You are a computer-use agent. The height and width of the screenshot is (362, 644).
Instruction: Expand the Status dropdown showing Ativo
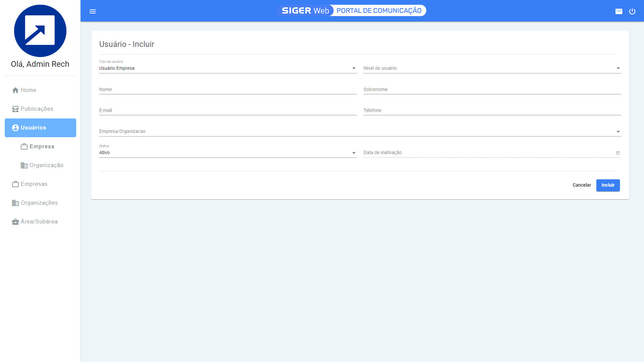(x=228, y=153)
